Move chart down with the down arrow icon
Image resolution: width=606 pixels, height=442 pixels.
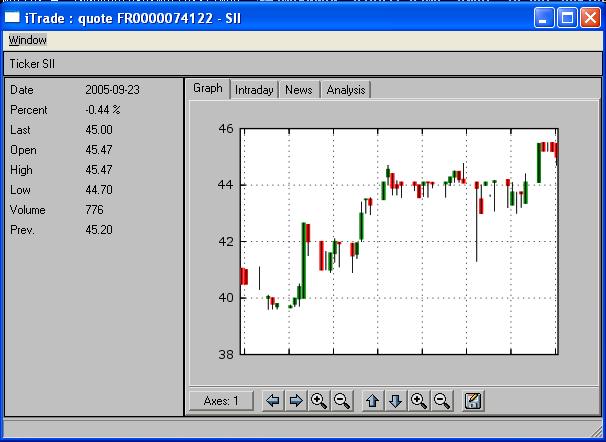(x=395, y=401)
